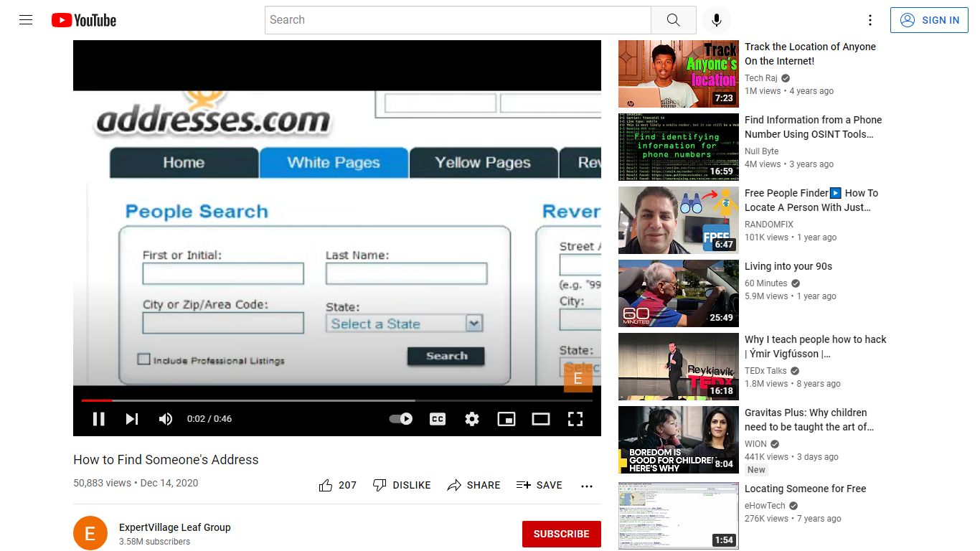Toggle the autoplay switch
980x551 pixels.
pyautogui.click(x=401, y=419)
